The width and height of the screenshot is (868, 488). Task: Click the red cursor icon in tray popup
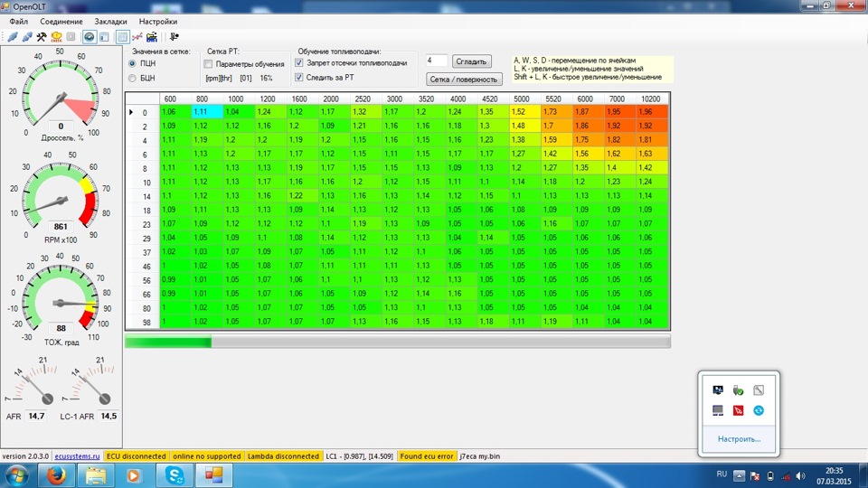(x=738, y=410)
